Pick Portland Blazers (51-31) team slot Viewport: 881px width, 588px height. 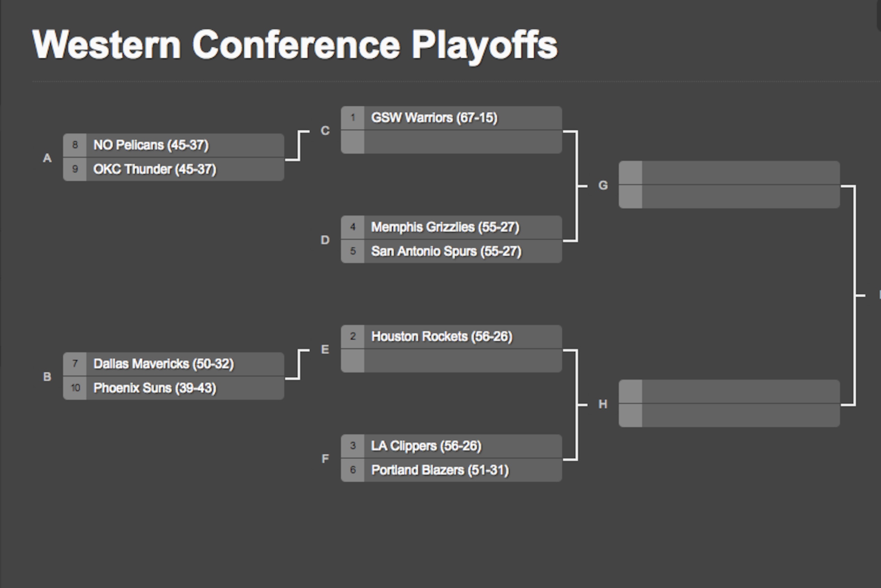(x=452, y=470)
